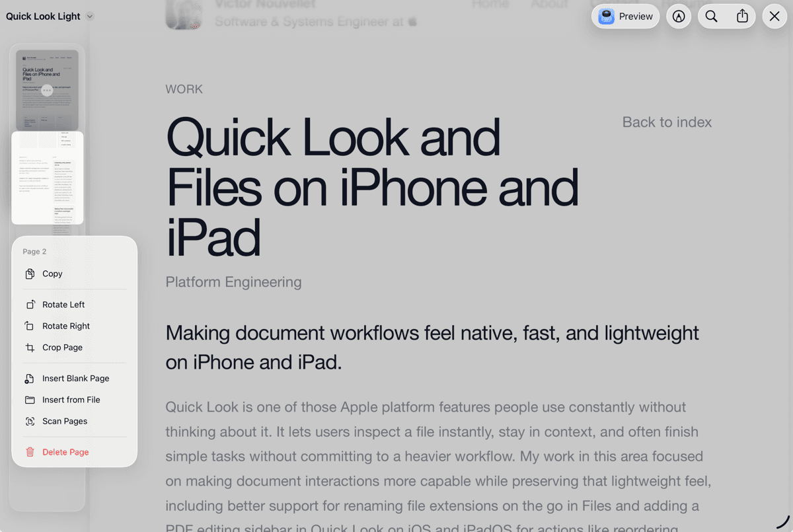793x532 pixels.
Task: Close Quick Look with the X button
Action: pyautogui.click(x=774, y=16)
